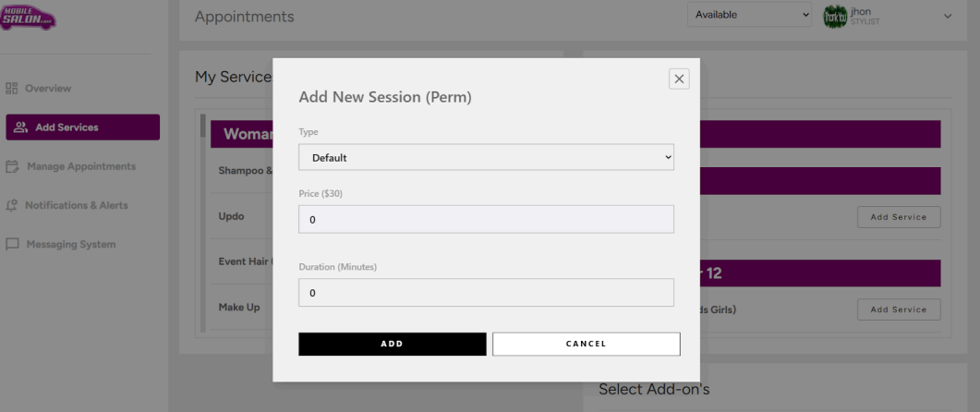980x412 pixels.
Task: Click the Duration (Minutes) input field
Action: (x=486, y=293)
